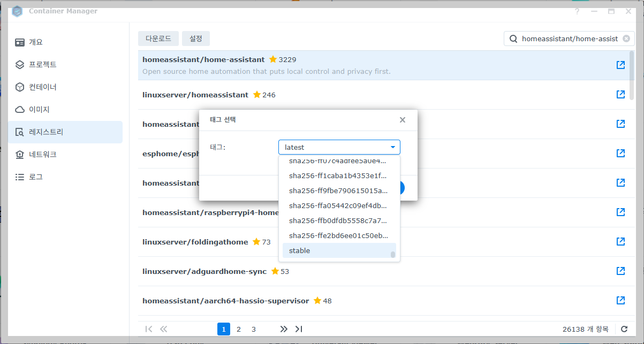The image size is (644, 344).
Task: Go to the previous page
Action: (164, 329)
